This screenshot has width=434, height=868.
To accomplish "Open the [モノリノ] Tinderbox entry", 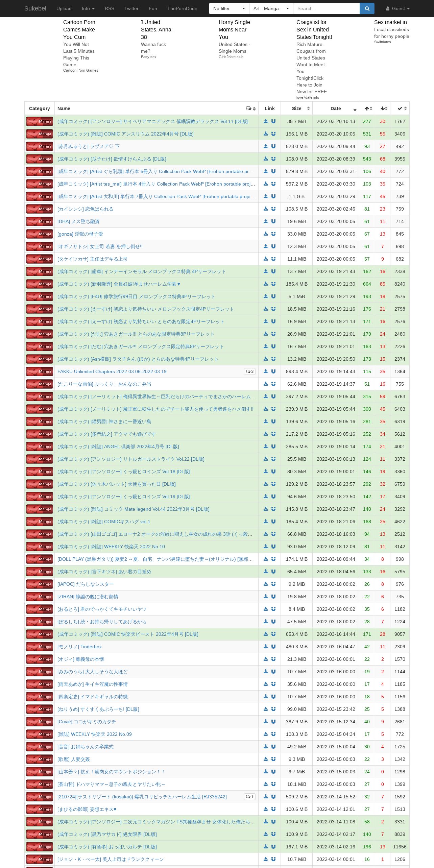I will [x=79, y=647].
